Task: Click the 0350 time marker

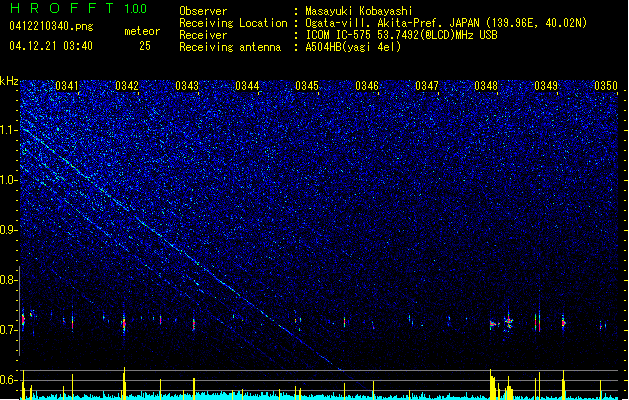Action: (x=606, y=86)
